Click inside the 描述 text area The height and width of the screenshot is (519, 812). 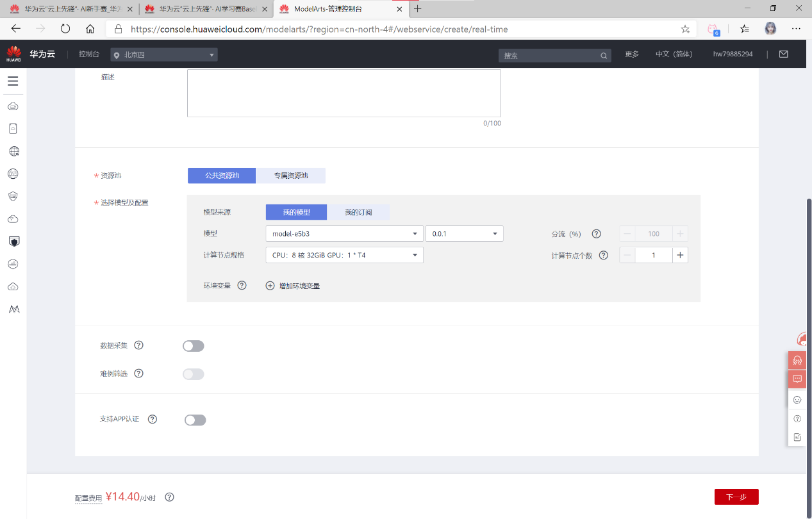(x=344, y=93)
